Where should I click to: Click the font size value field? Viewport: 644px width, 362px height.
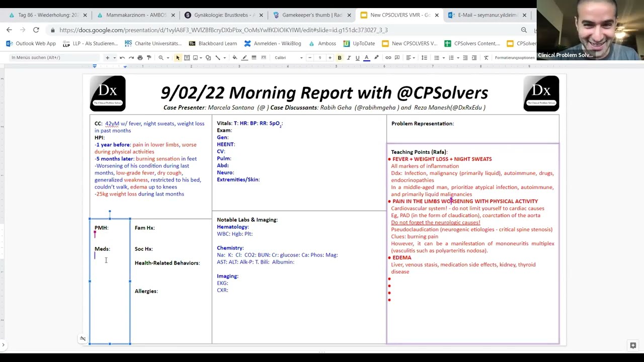point(319,58)
